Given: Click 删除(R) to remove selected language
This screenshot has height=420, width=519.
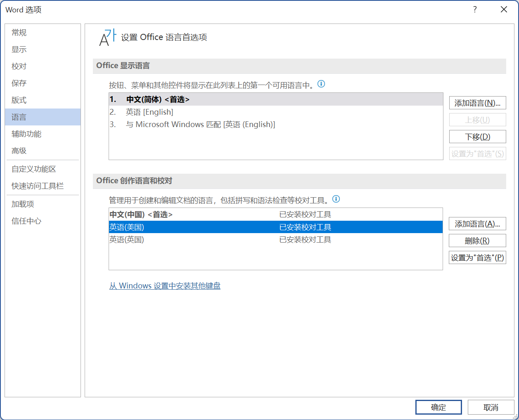Looking at the screenshot, I should click(477, 241).
